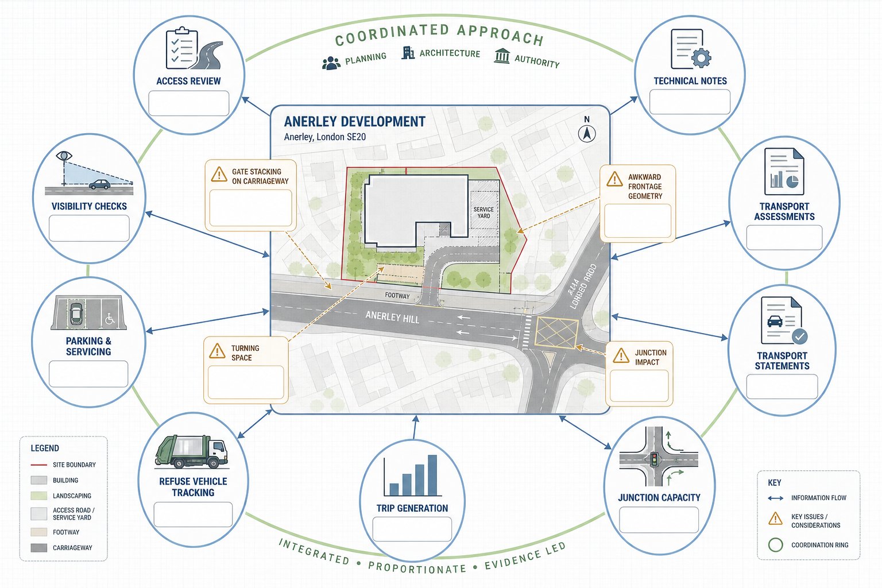Click the Transport Assessments report chart icon

click(784, 172)
